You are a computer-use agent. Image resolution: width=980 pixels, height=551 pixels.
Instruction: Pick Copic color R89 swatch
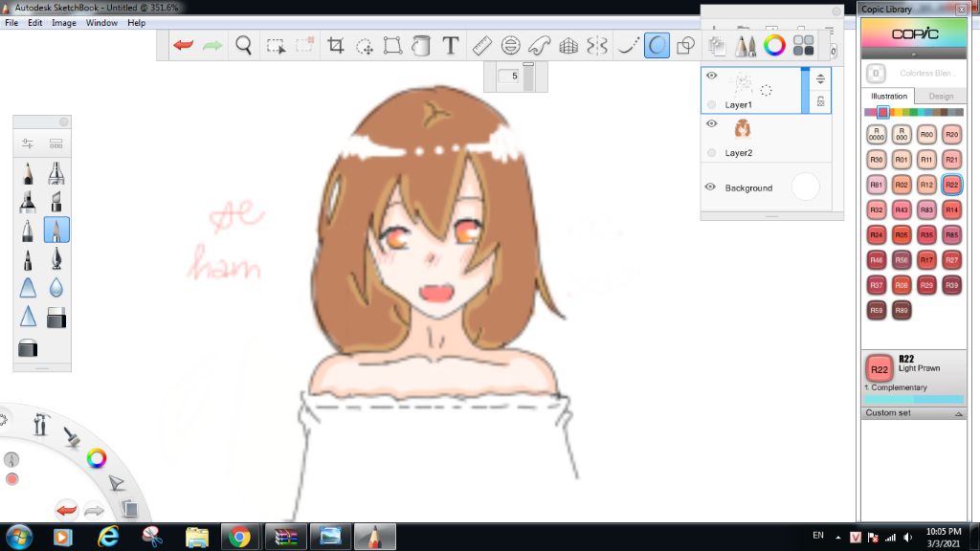pyautogui.click(x=902, y=310)
